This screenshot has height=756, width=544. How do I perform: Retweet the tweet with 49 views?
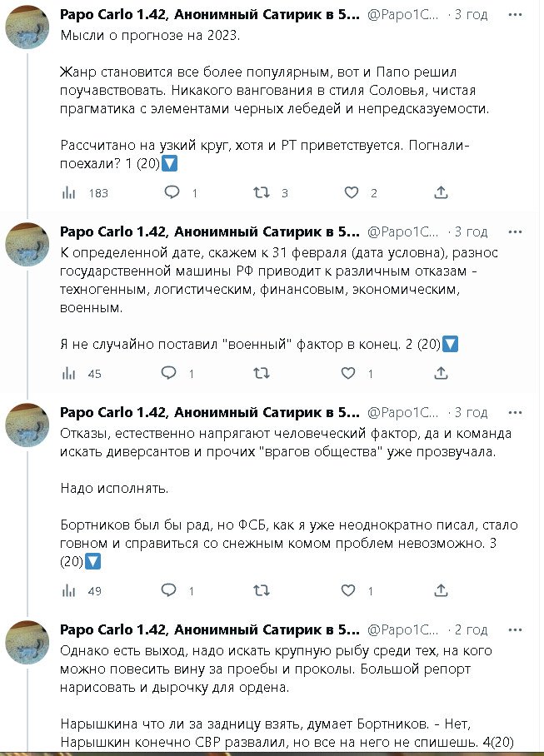(261, 591)
